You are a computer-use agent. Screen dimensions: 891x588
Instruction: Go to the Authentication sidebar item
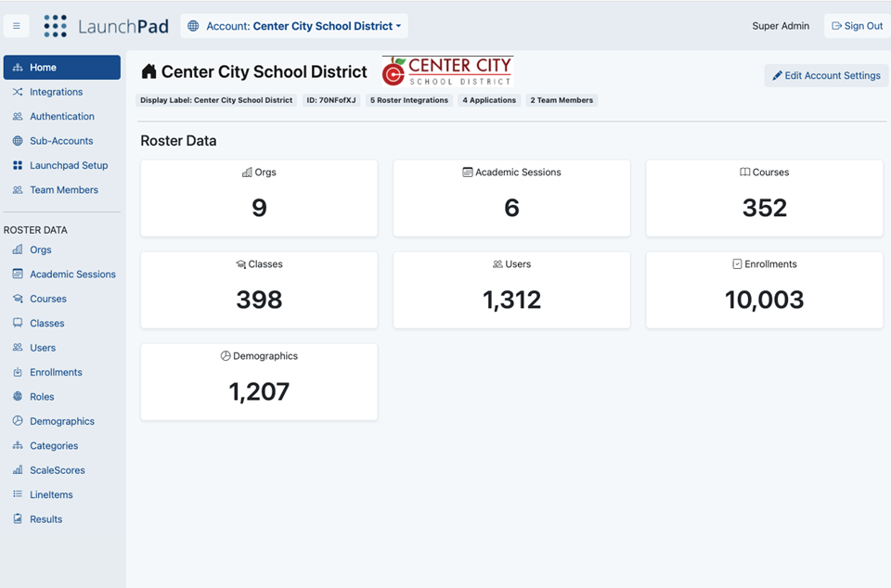pos(61,116)
